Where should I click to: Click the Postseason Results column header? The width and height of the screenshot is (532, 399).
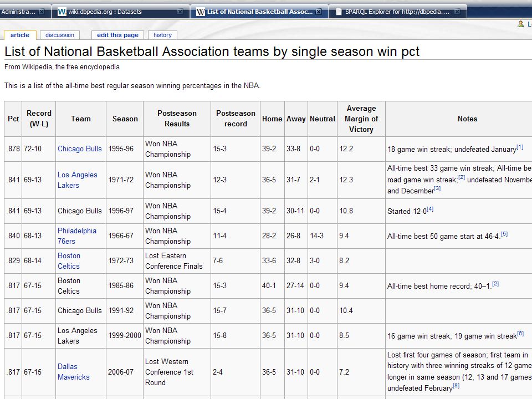click(x=177, y=119)
